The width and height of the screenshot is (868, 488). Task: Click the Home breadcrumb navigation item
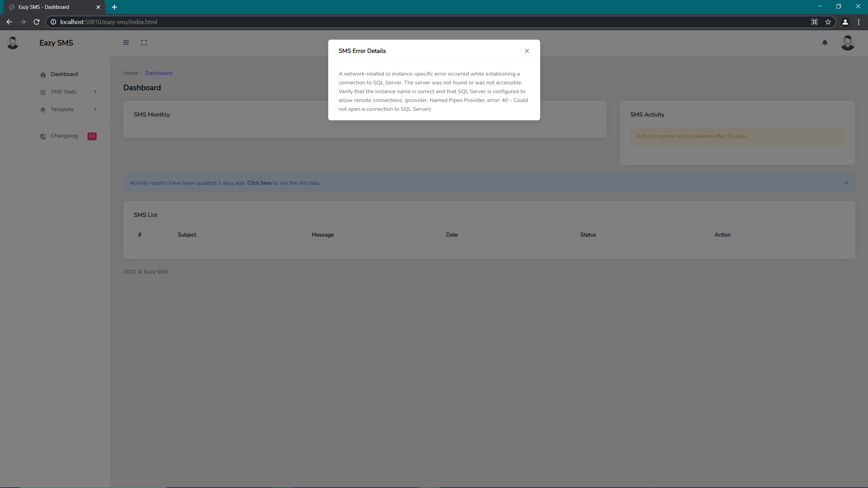(x=131, y=73)
